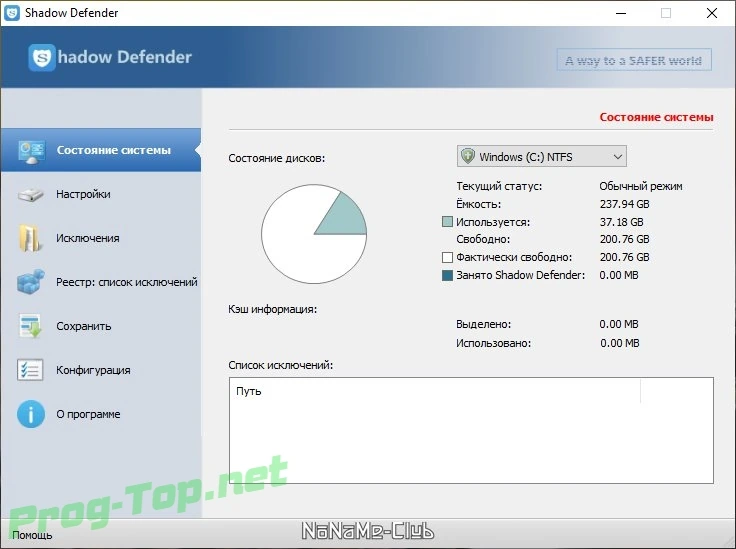Click the Путь column header
The width and height of the screenshot is (736, 549).
point(435,391)
